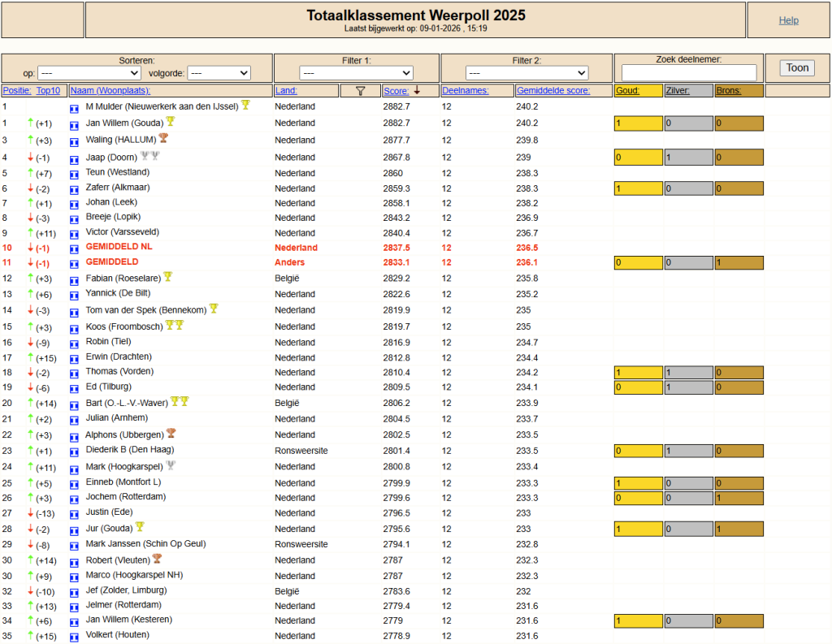Click the filter funnel icon in header
The width and height of the screenshot is (832, 644).
pos(360,91)
